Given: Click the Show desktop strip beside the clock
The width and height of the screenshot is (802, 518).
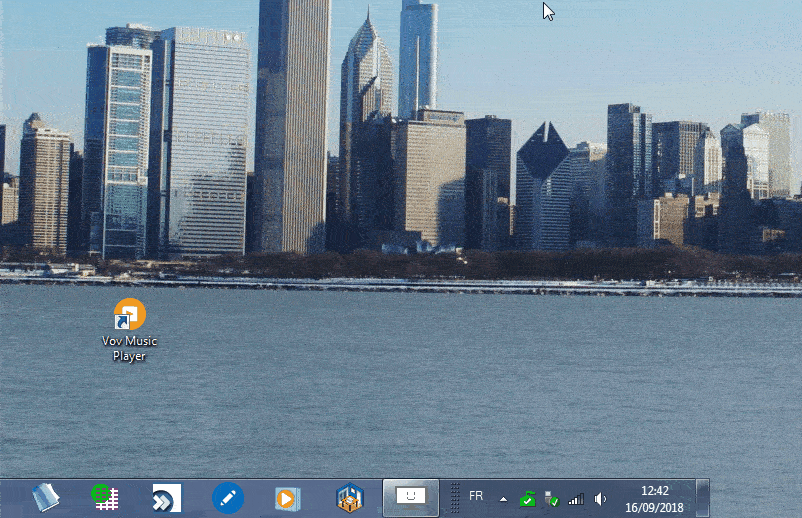Looking at the screenshot, I should tap(702, 498).
